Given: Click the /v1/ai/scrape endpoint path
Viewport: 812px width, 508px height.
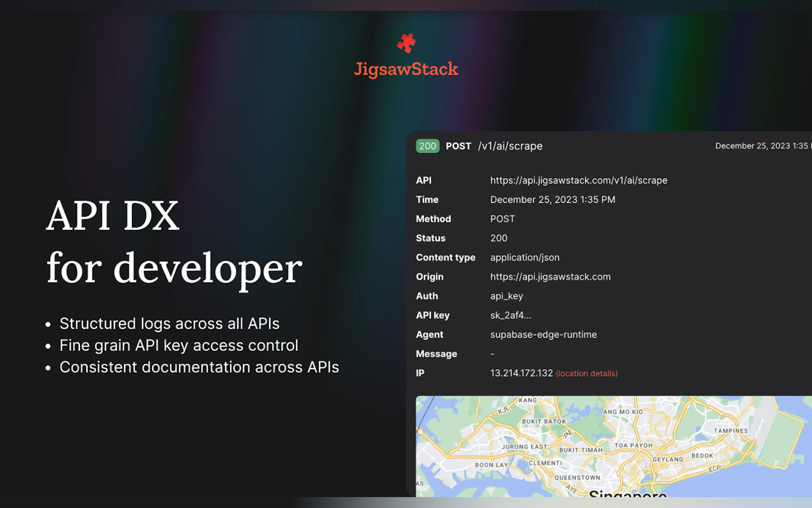Looking at the screenshot, I should [510, 146].
